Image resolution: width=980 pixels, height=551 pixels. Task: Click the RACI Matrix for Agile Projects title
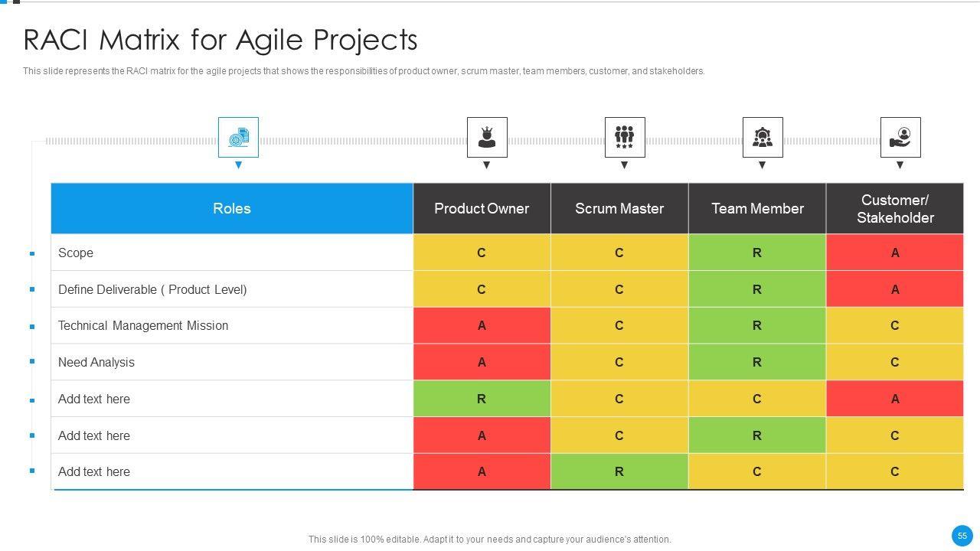pos(220,40)
